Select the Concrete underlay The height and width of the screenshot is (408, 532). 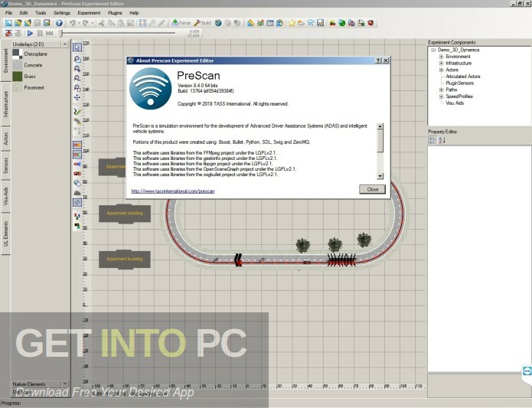click(28, 65)
